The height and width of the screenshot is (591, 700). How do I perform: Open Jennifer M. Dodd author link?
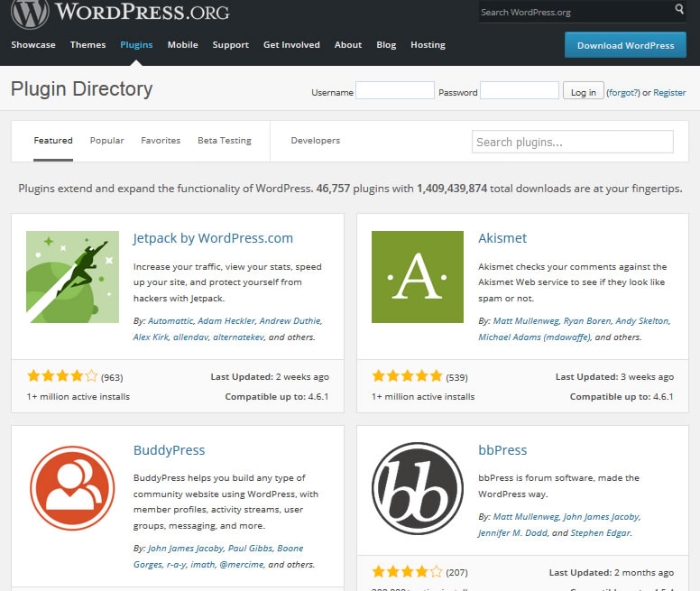click(x=513, y=532)
